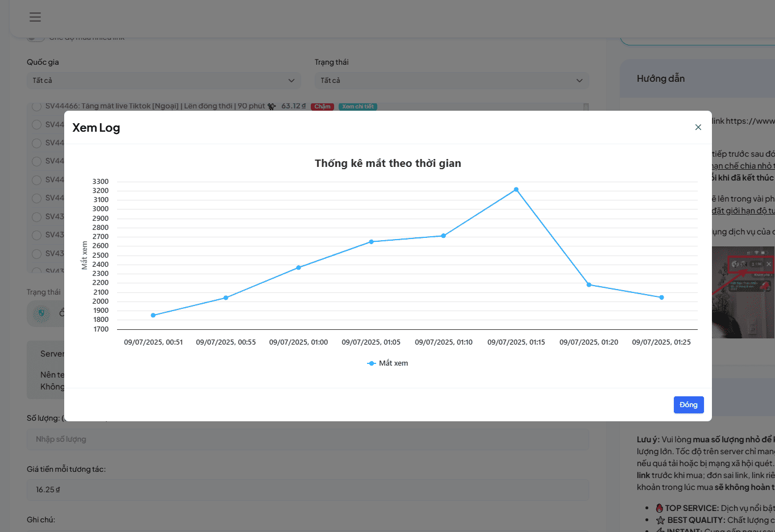Image resolution: width=775 pixels, height=532 pixels.
Task: Click the blue Đóng button
Action: pyautogui.click(x=689, y=405)
